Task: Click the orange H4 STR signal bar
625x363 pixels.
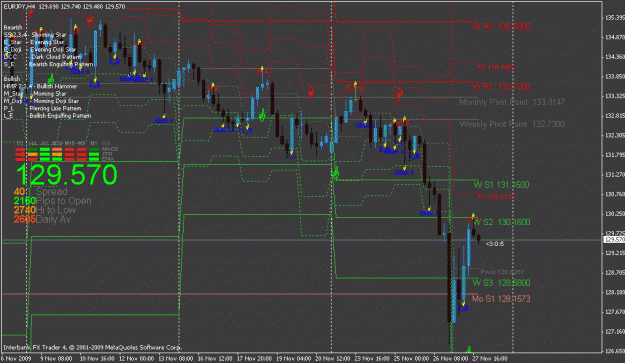Action: (x=33, y=154)
